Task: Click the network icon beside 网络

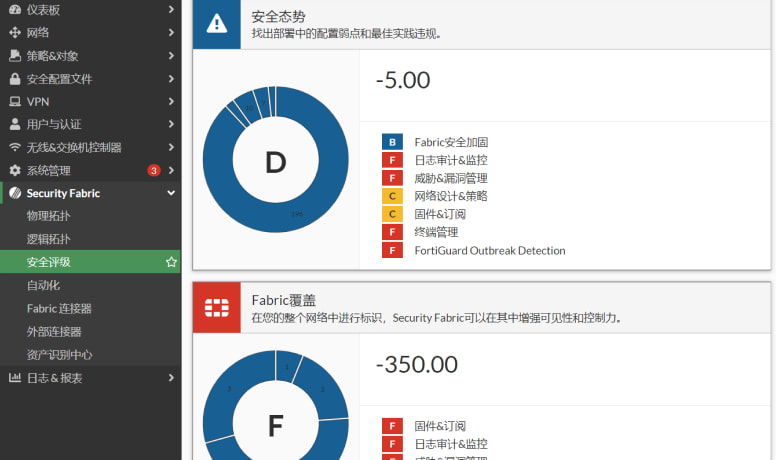Action: pos(15,33)
